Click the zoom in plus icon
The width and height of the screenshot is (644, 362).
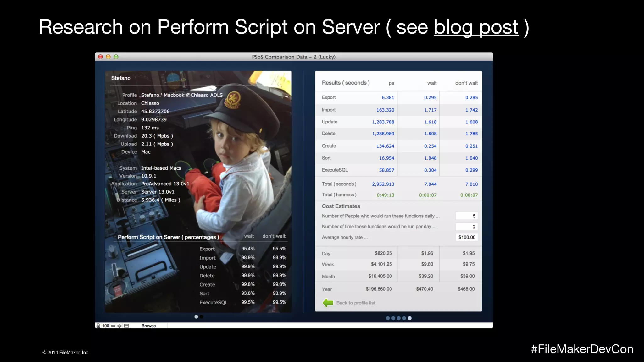click(x=119, y=326)
